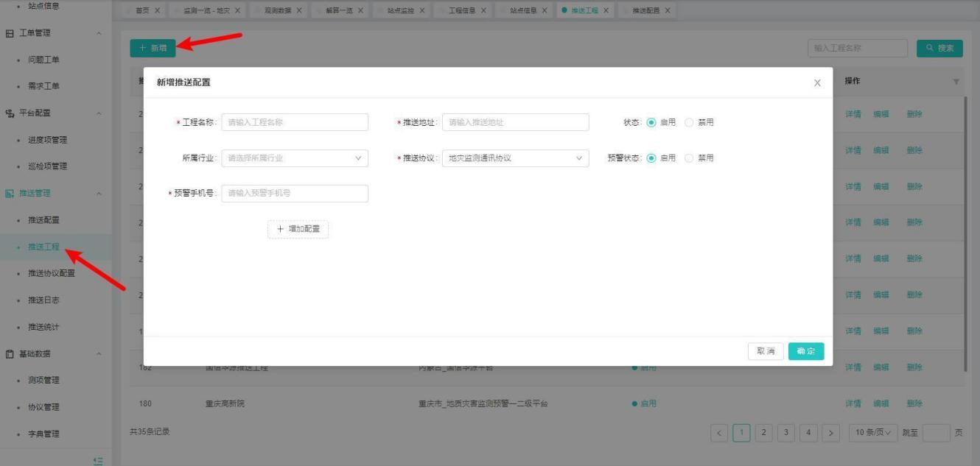Select 启用 radio for 预警状态
980x466 pixels.
(x=651, y=158)
